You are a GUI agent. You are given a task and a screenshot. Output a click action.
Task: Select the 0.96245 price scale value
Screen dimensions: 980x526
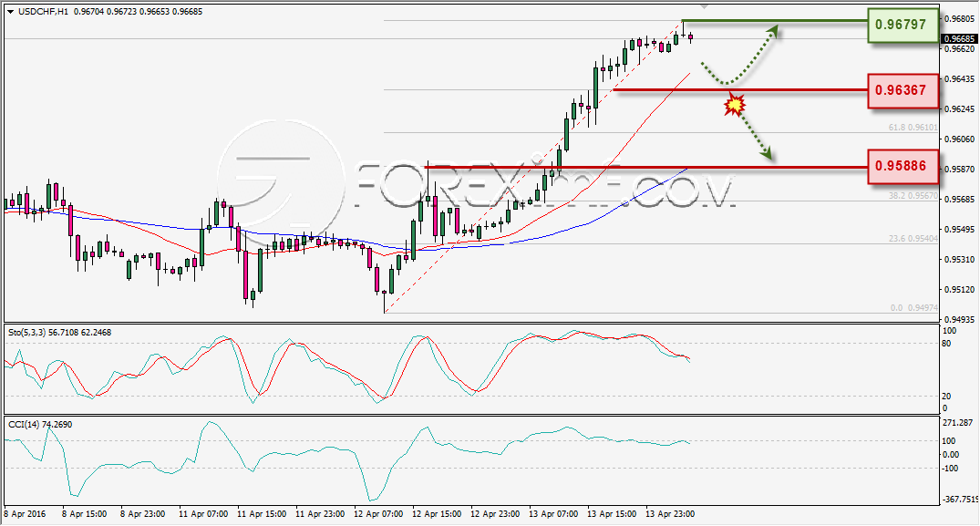[959, 108]
